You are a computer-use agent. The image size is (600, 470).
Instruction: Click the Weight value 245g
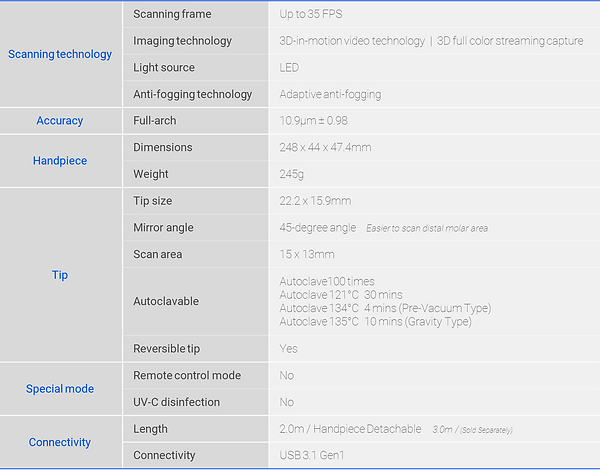point(292,174)
